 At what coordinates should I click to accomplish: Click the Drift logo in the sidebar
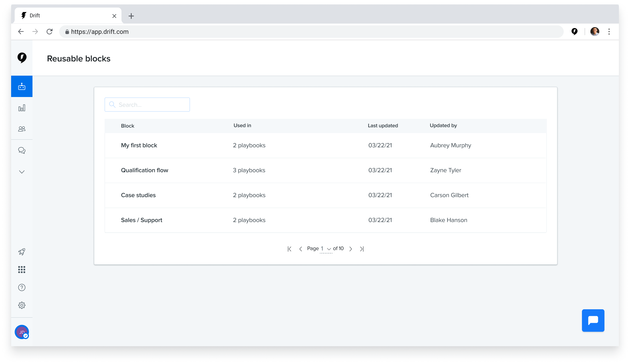tap(22, 58)
